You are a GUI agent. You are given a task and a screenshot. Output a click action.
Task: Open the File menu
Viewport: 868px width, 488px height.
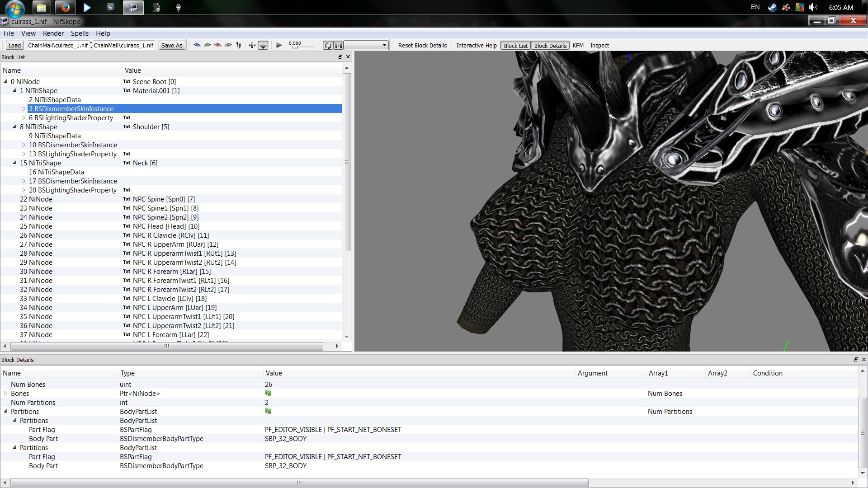9,33
